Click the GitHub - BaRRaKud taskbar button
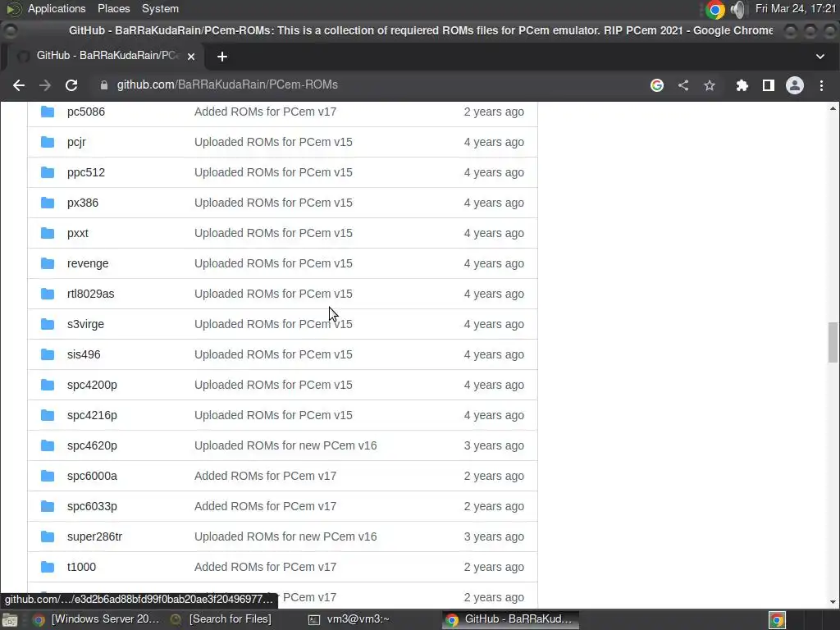 tap(510, 619)
